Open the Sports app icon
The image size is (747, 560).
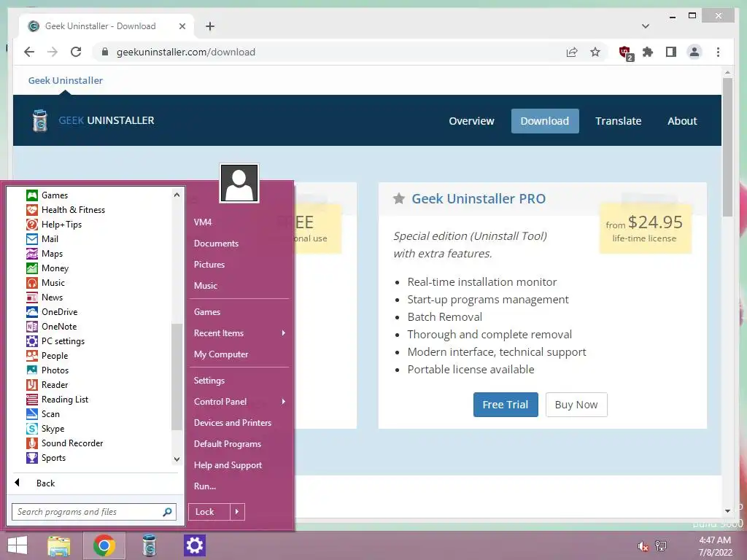(32, 458)
